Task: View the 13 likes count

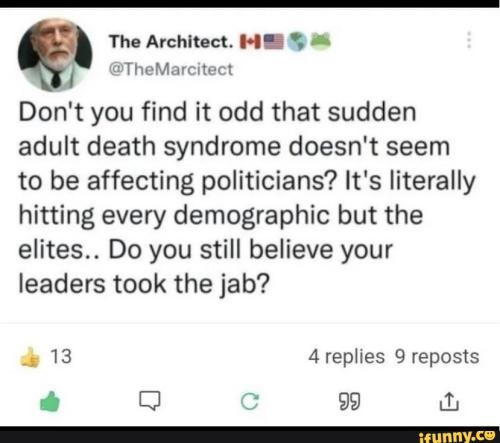Action: [x=61, y=356]
